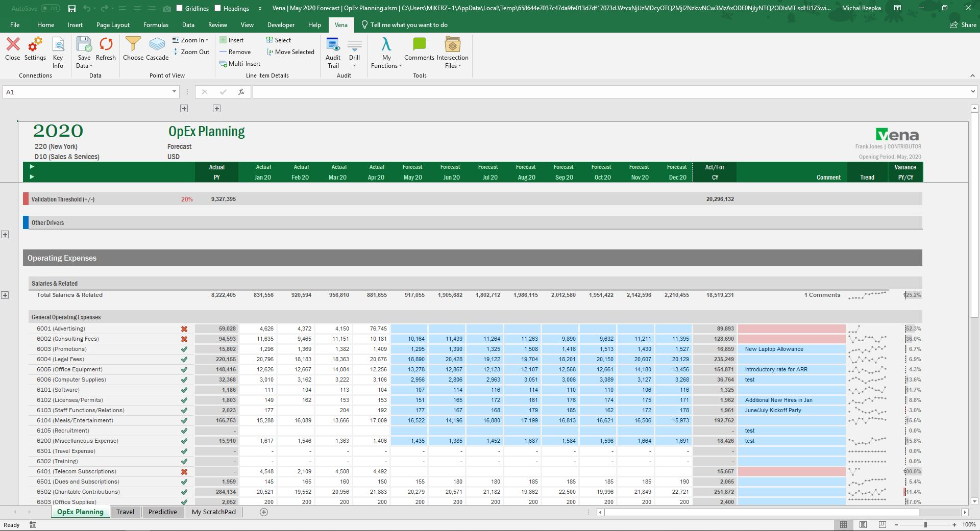
Task: Click the Intersection Files icon
Action: point(452,45)
